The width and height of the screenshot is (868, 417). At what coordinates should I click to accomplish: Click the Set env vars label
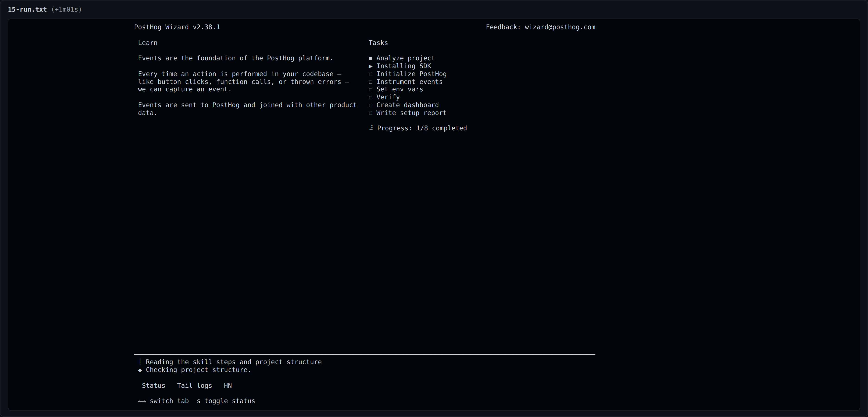(x=400, y=89)
